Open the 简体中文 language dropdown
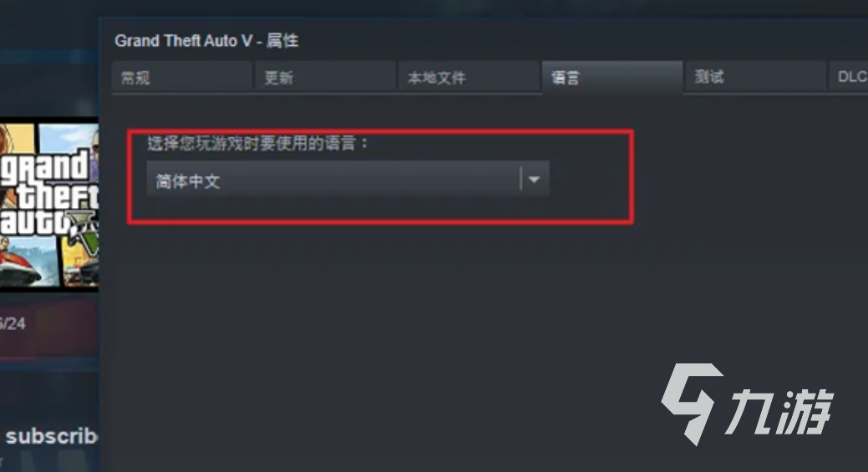 pyautogui.click(x=348, y=180)
